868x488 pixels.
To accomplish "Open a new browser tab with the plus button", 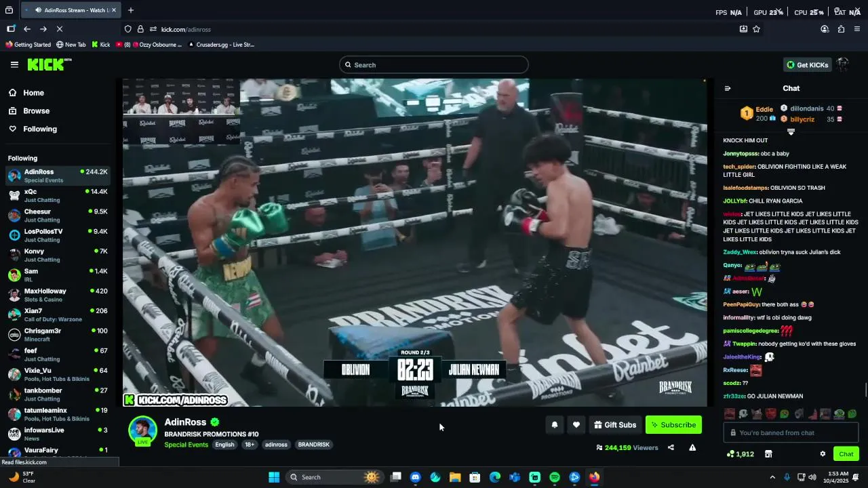I will pyautogui.click(x=131, y=10).
